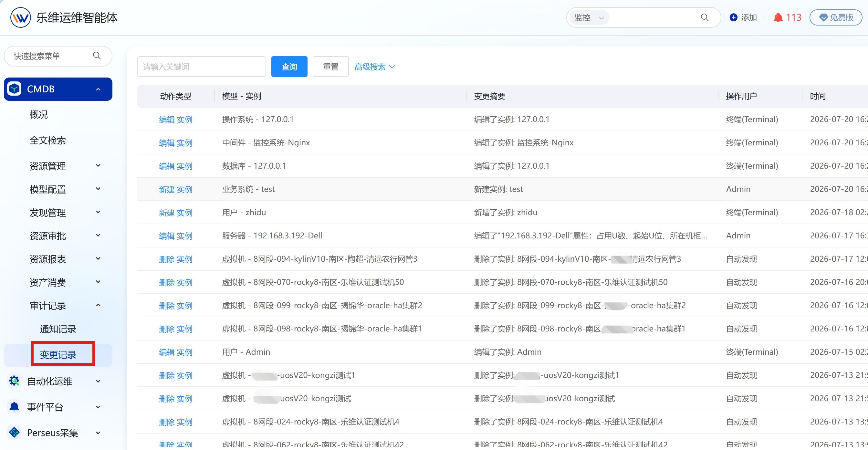The width and height of the screenshot is (868, 450).
Task: Open 新建 实例 link for 业务系统 test
Action: tap(175, 189)
